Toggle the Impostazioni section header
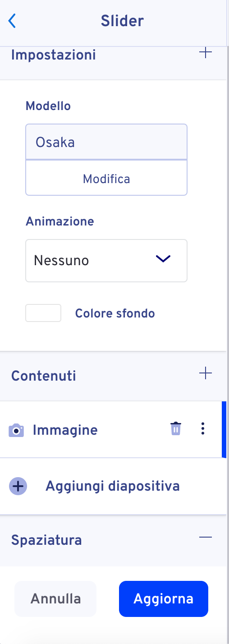This screenshot has height=644, width=229. pos(113,56)
